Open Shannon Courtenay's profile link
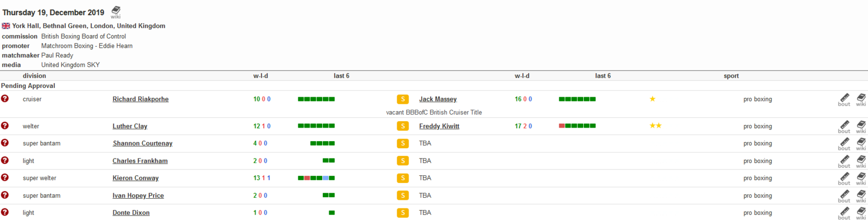Viewport: 868px width, 221px height. (143, 143)
